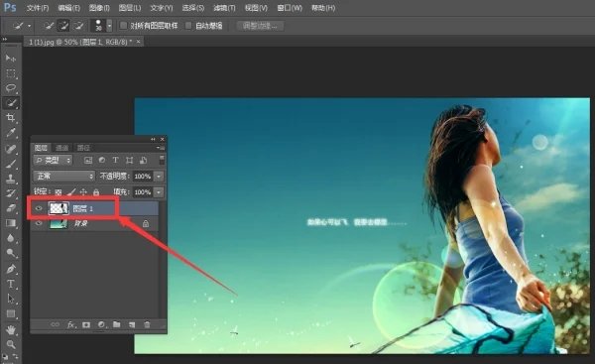Select the Eyedropper tool
Viewport: 595px width, 364px height.
pos(11,133)
